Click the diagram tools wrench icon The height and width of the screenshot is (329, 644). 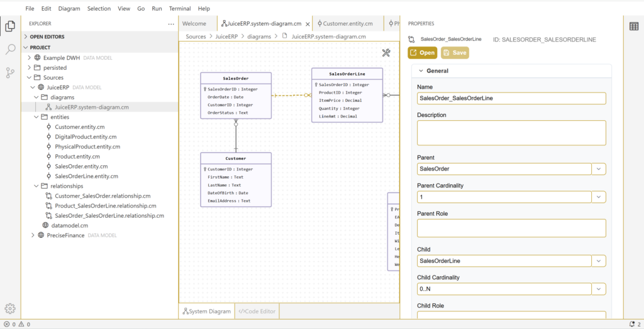[x=387, y=53]
